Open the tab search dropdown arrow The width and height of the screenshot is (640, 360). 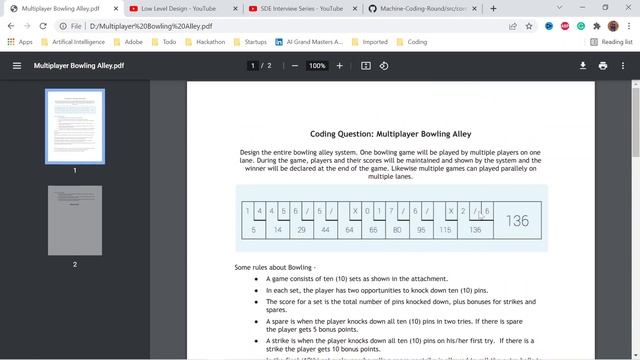(x=560, y=7)
